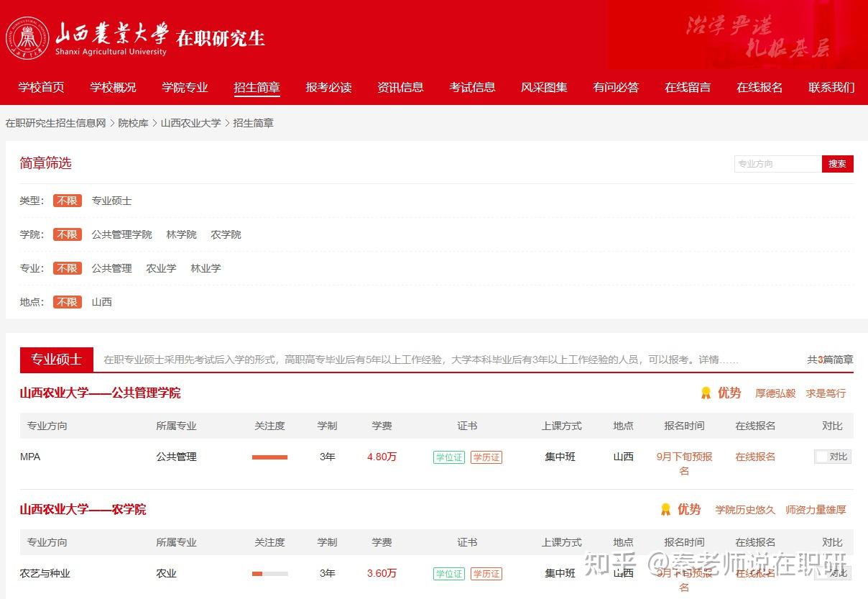The width and height of the screenshot is (868, 599).
Task: Open 有问必答 nav item
Action: pyautogui.click(x=616, y=87)
